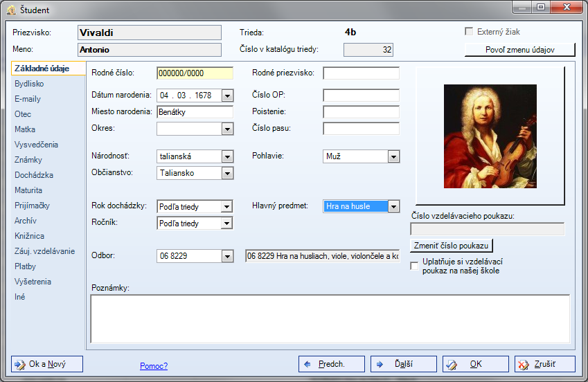Click the Poznámky notes text area
588x382 pixels.
tap(330, 319)
